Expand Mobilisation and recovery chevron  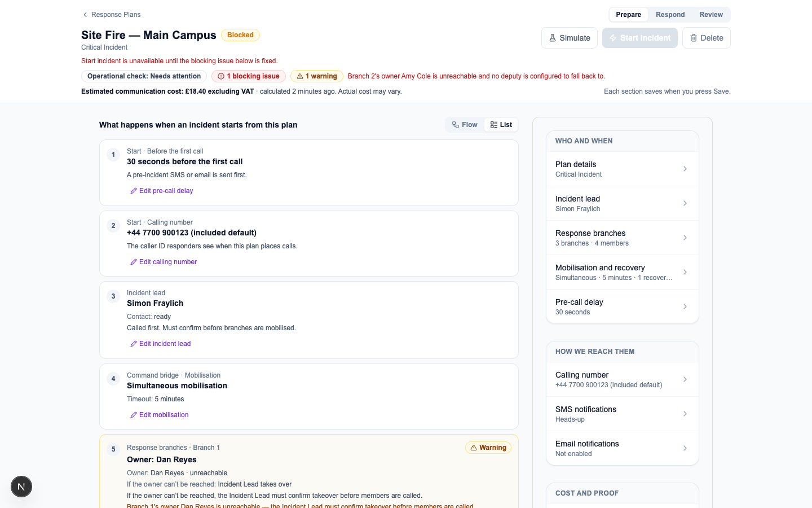tap(685, 272)
